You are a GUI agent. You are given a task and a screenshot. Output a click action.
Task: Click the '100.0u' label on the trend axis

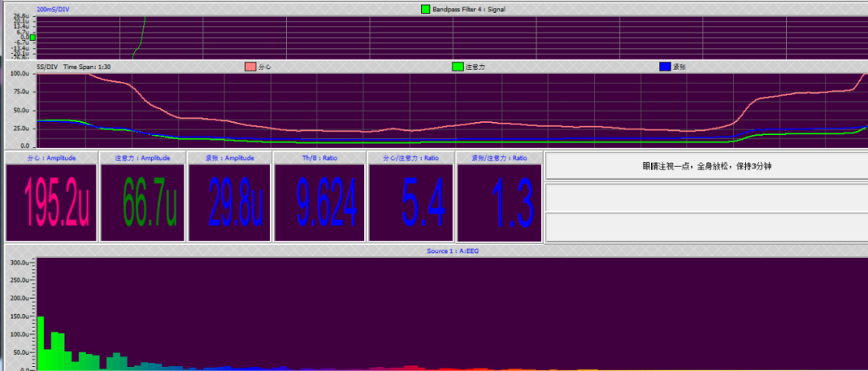pos(19,74)
